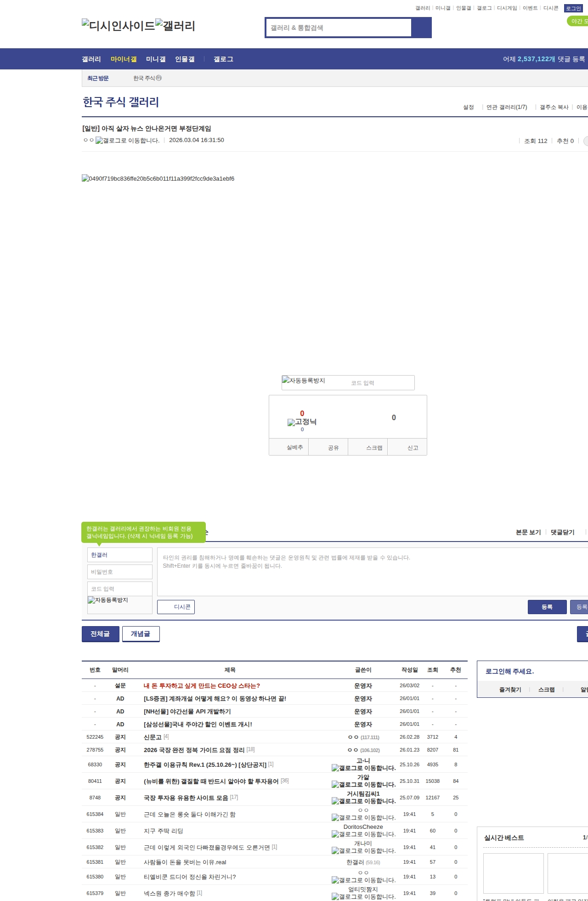This screenshot has height=901, width=588.
Task: Select 갤러리 in the blue navigation bar
Action: coord(91,59)
